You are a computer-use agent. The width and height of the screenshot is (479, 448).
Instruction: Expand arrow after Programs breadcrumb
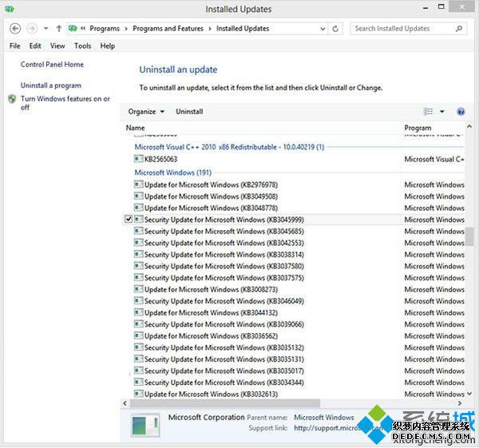coord(126,29)
